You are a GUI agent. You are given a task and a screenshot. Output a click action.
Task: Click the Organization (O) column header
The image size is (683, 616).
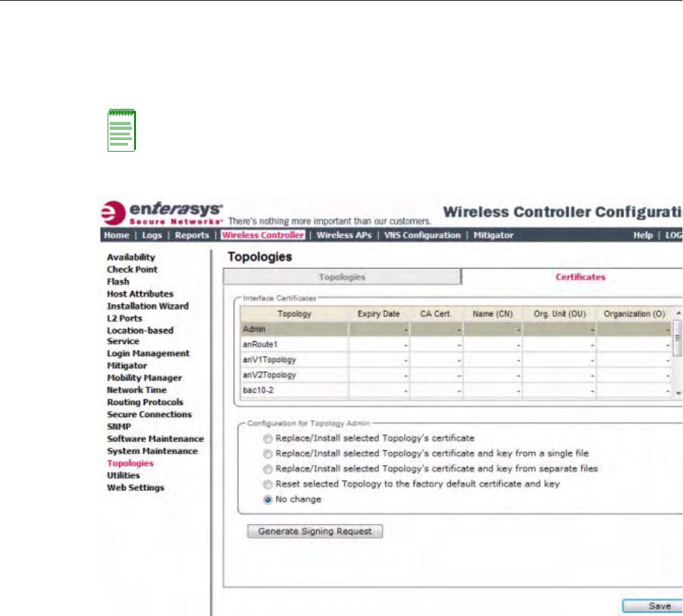634,313
